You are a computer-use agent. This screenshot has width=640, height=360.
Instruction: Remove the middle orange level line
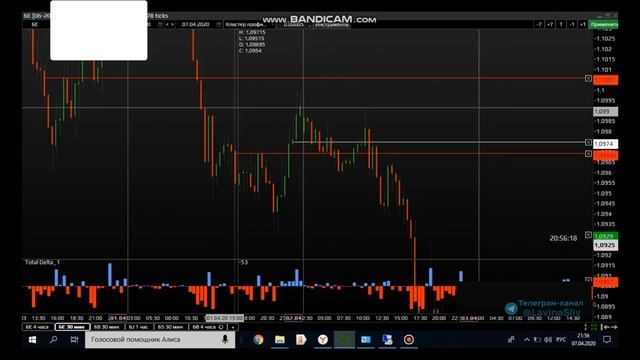coord(588,153)
